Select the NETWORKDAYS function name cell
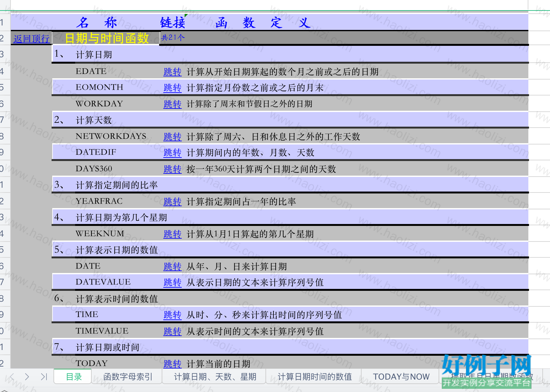The height and width of the screenshot is (392, 550). 111,136
